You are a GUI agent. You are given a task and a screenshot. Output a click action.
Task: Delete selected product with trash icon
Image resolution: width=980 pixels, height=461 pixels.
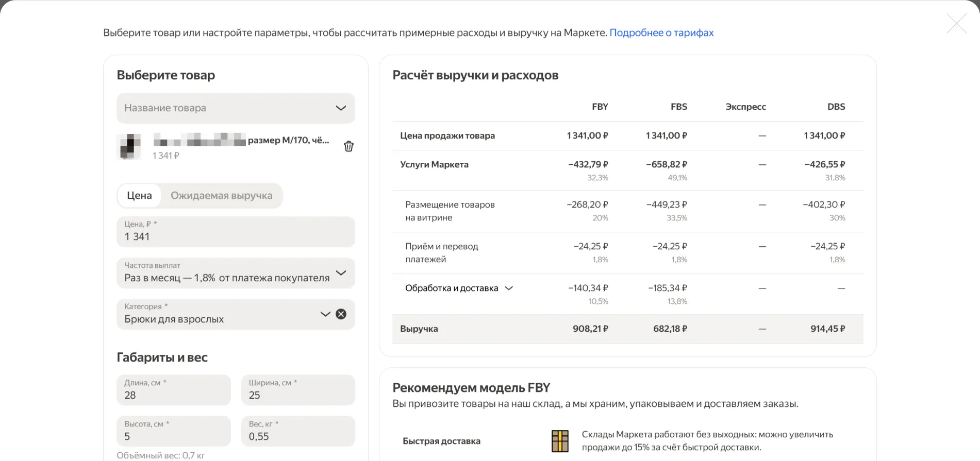pyautogui.click(x=348, y=146)
